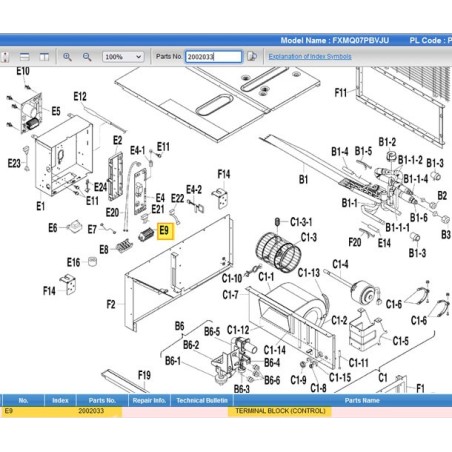452x452 pixels.
Task: Click the E20 part label
Action: click(x=112, y=212)
